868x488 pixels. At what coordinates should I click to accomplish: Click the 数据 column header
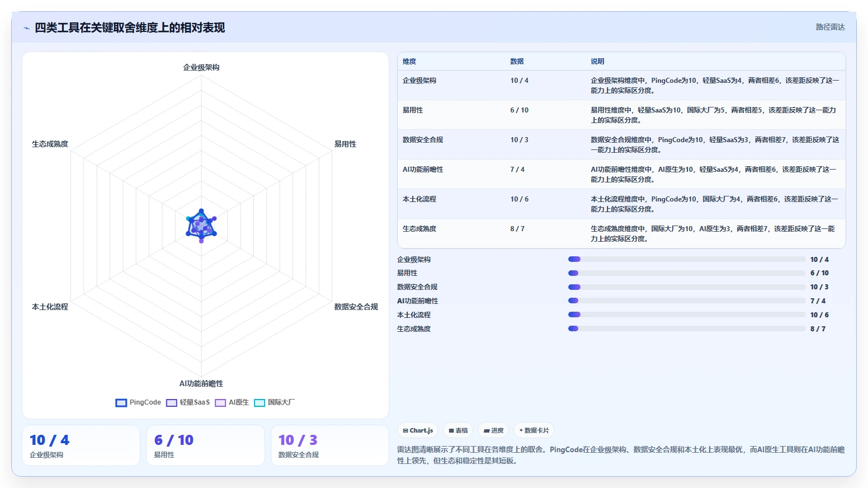coord(517,62)
